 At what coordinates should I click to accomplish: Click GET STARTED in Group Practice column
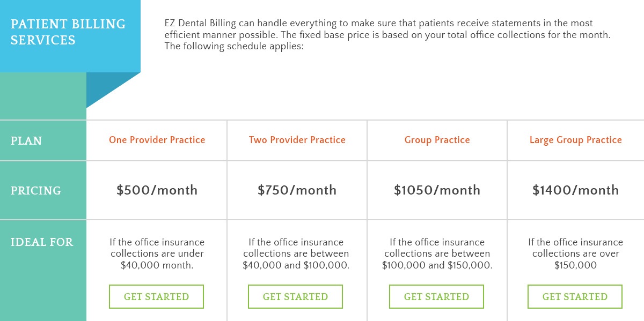436,296
